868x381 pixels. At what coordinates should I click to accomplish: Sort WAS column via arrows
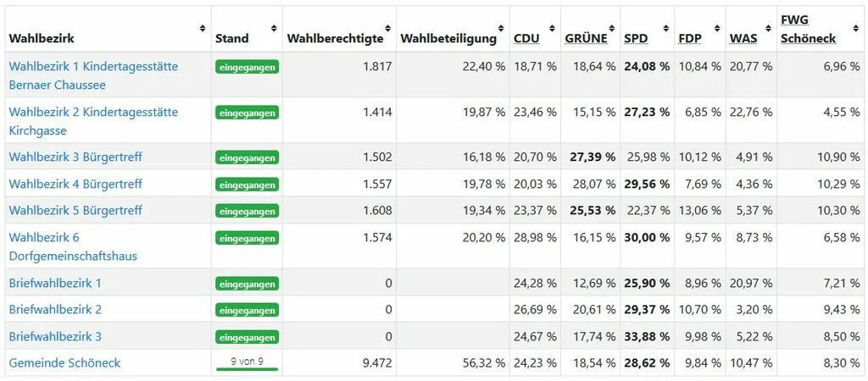[768, 28]
